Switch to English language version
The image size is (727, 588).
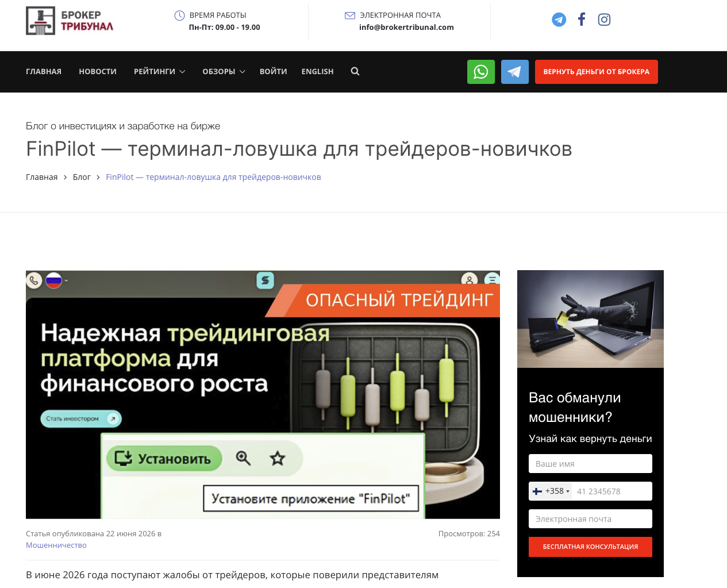point(317,71)
